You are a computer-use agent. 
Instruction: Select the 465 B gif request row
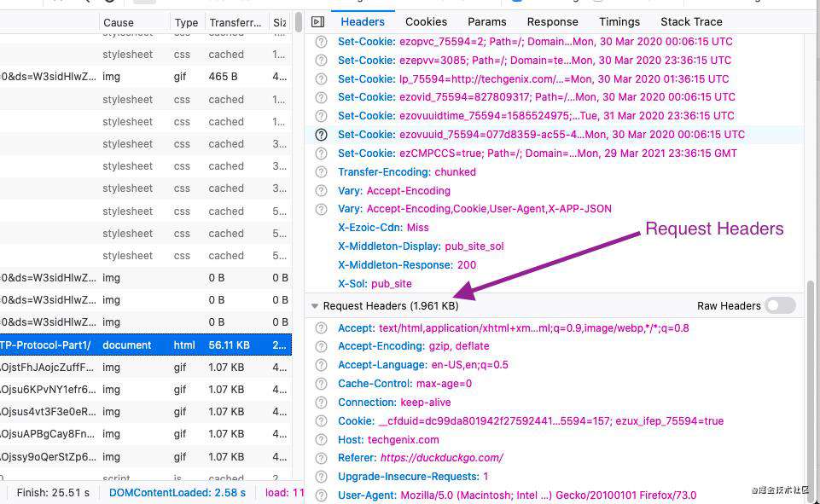[145, 77]
